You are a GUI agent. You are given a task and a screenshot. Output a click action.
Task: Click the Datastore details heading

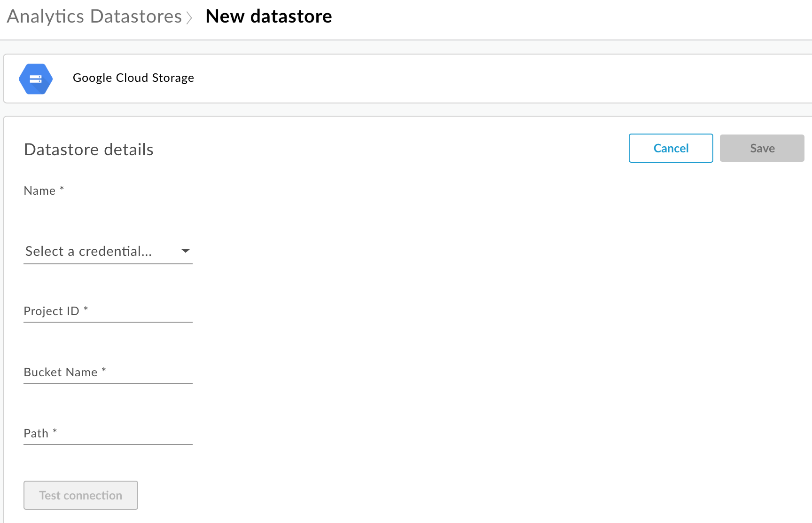[x=89, y=150]
